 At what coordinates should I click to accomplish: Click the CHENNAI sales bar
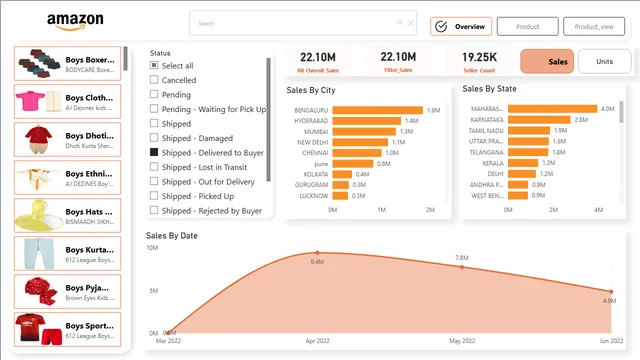click(357, 153)
